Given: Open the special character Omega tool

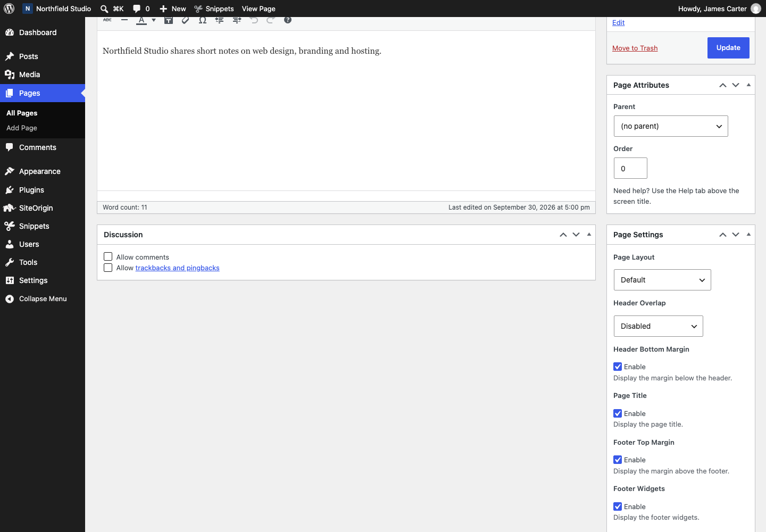Looking at the screenshot, I should tap(203, 20).
